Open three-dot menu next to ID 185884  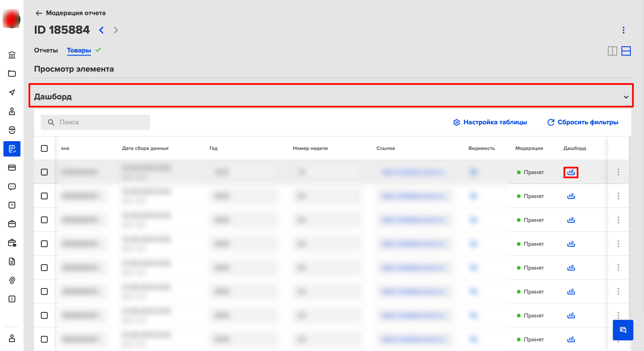coord(623,30)
